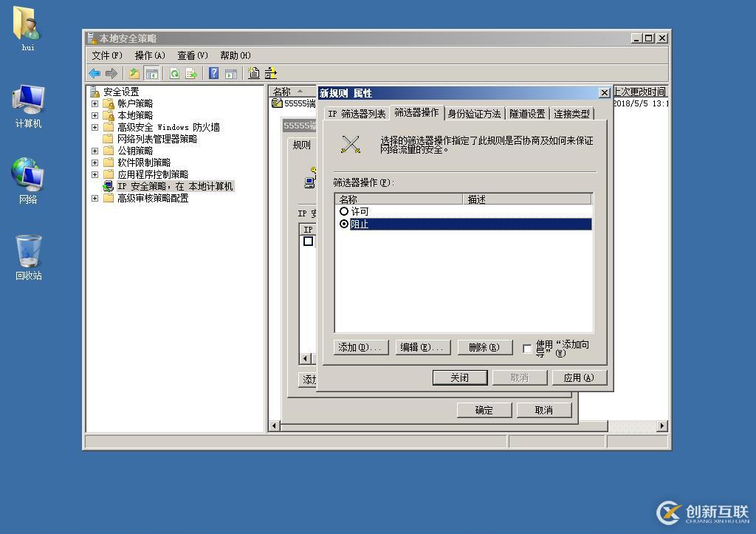Viewport: 756px width, 534px height.
Task: Click the Up one level folder icon
Action: pyautogui.click(x=134, y=73)
